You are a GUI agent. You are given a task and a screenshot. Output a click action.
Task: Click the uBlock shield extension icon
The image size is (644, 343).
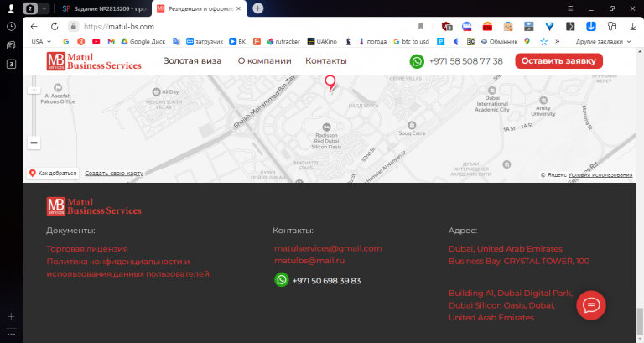pyautogui.click(x=447, y=27)
